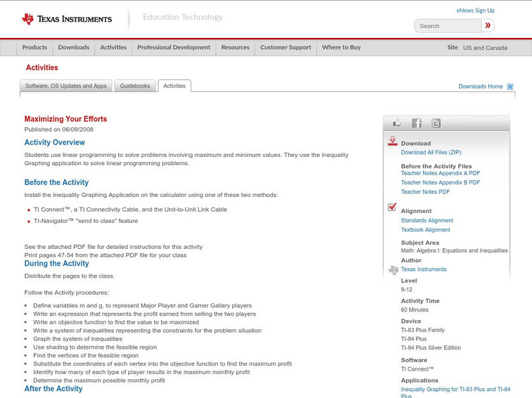Share on Facebook via sidebar icon
Screen dimensions: 532x398
click(417, 123)
